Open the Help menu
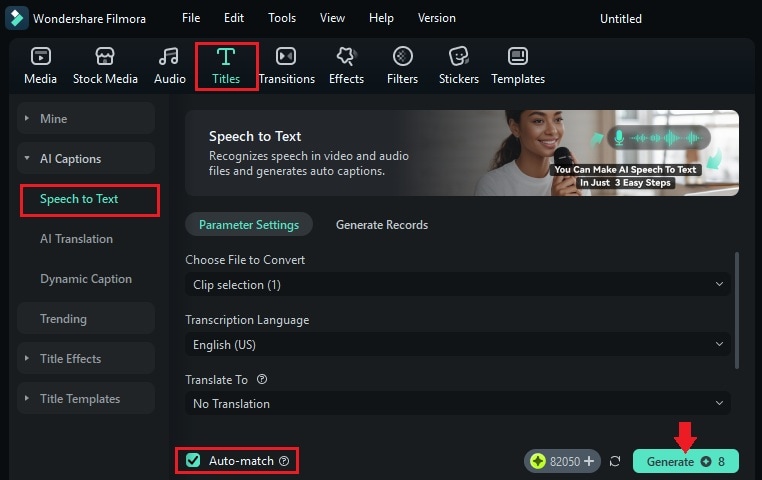This screenshot has height=480, width=762. [x=381, y=18]
